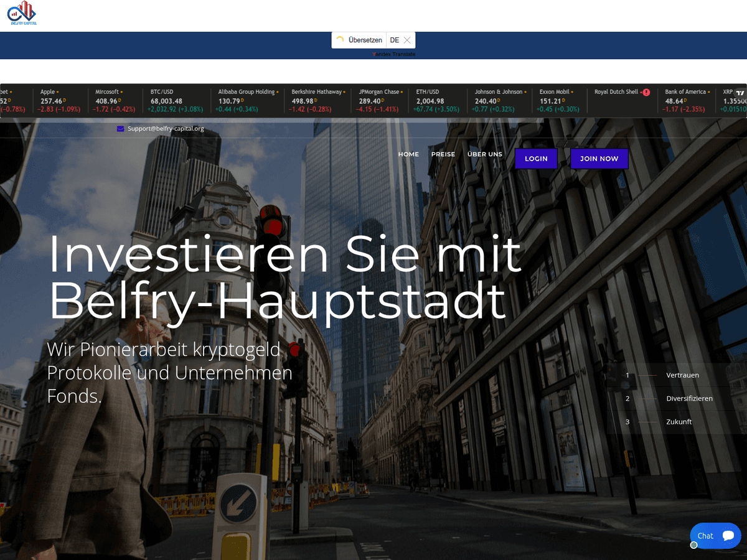Open the Chat widget
747x560 pixels.
[x=715, y=536]
